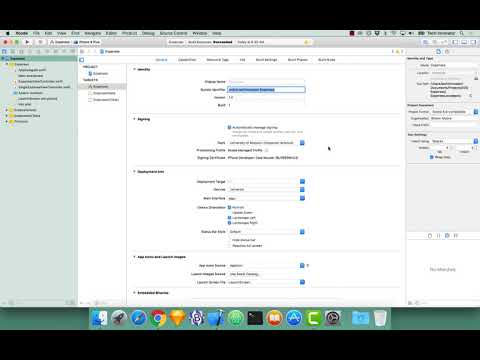Screen dimensions: 480x360
Task: Launch Google Chrome from the Dock
Action: pos(158,318)
